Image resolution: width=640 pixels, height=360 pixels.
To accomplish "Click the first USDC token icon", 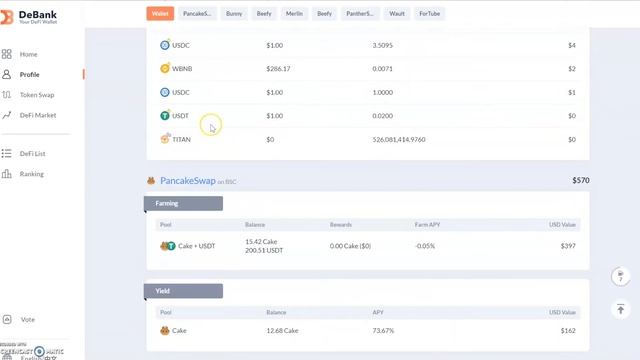I will (164, 45).
